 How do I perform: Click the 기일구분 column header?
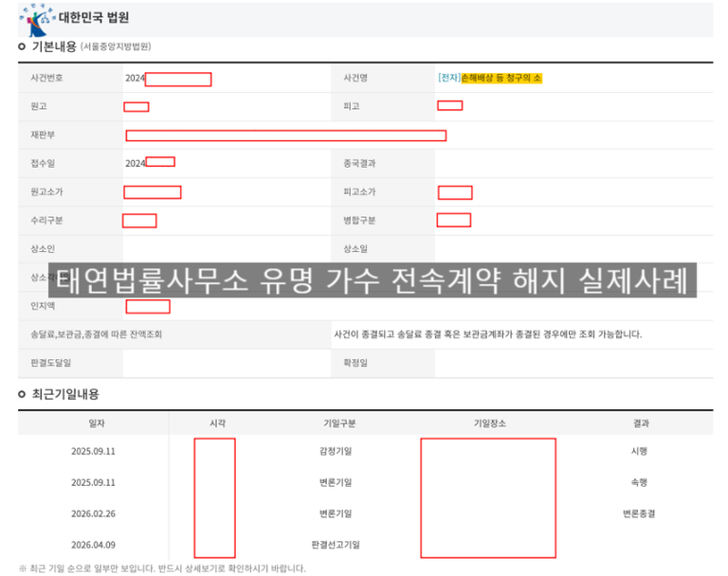[x=338, y=423]
